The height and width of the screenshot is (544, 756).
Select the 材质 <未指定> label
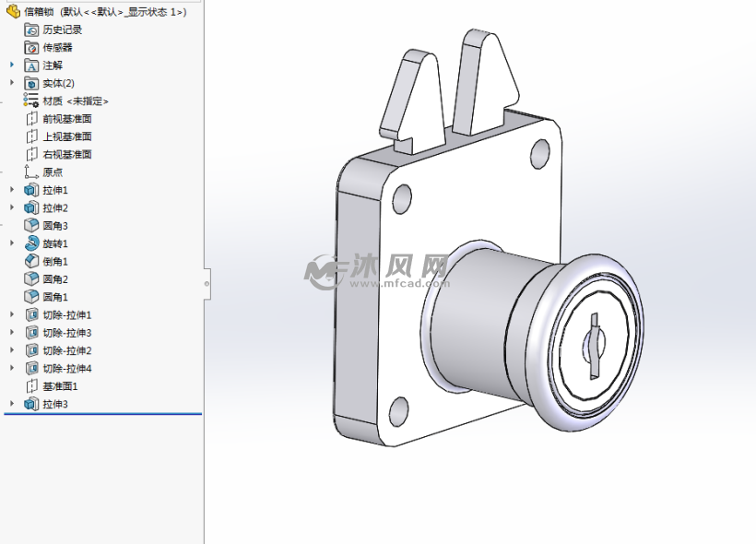76,101
